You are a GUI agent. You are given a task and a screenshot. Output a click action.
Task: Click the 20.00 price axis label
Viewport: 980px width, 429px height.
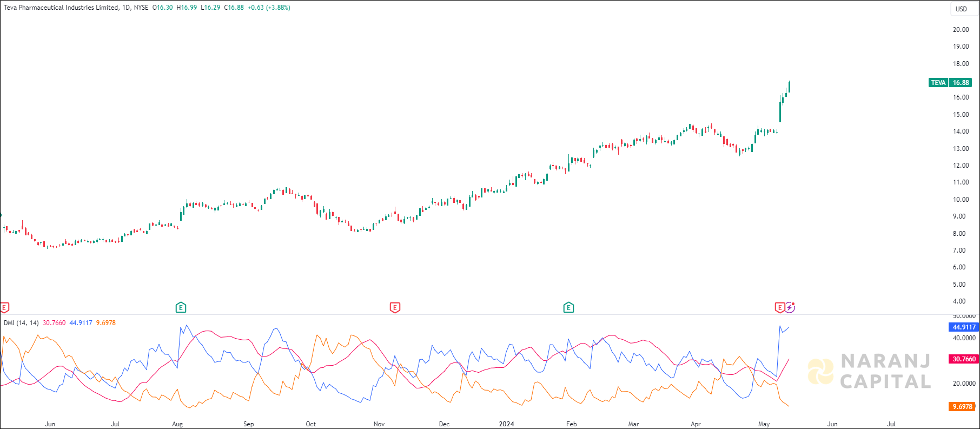961,30
